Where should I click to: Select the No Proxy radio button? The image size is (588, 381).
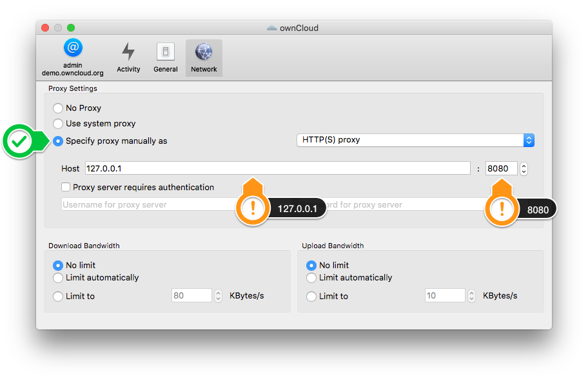58,108
